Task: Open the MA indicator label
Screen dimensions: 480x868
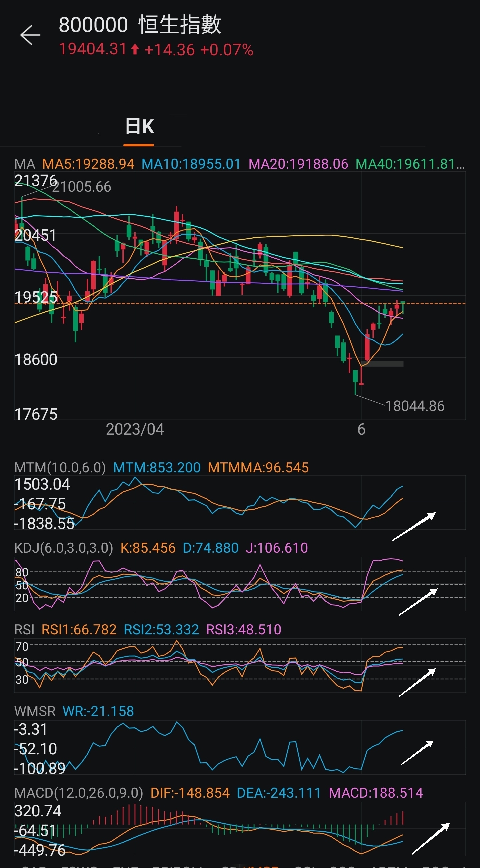Action: 25,164
